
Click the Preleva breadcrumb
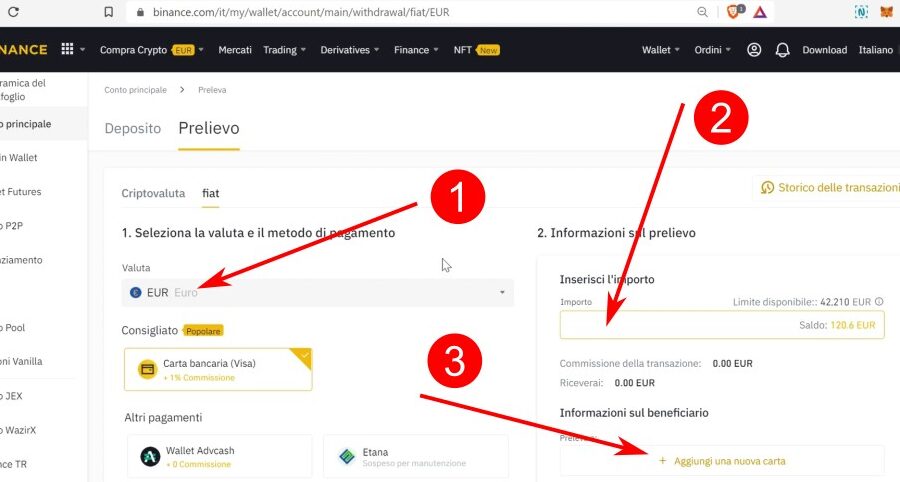[x=212, y=90]
